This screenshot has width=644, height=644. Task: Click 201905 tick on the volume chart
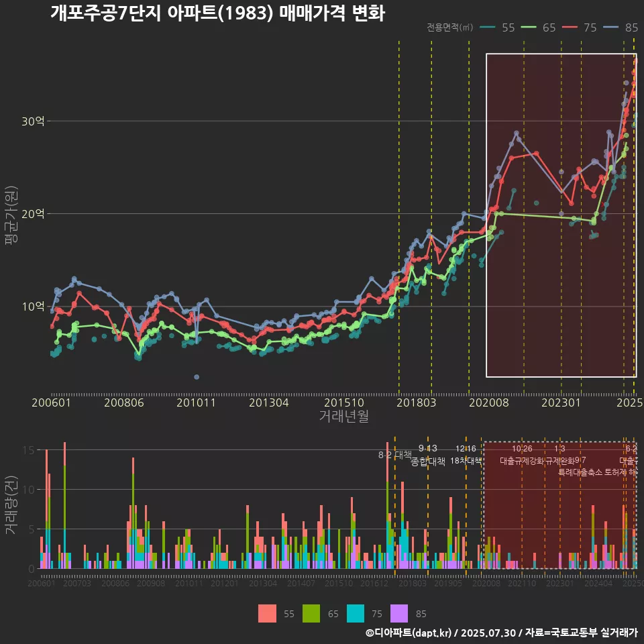[x=448, y=584]
